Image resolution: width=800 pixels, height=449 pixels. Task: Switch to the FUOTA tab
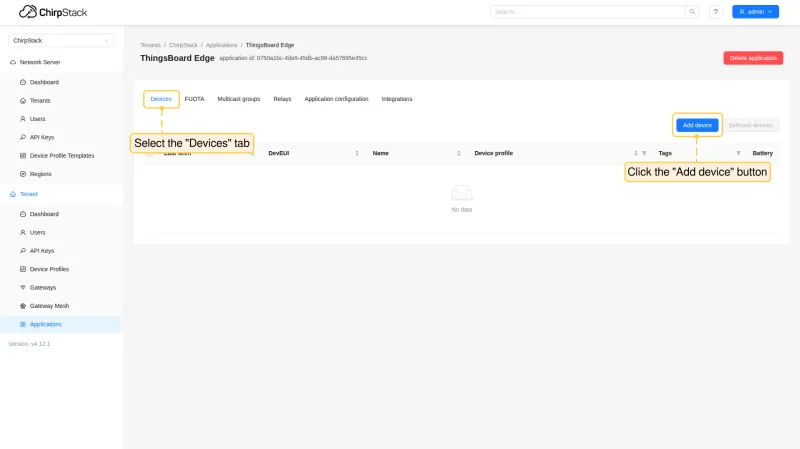point(194,99)
